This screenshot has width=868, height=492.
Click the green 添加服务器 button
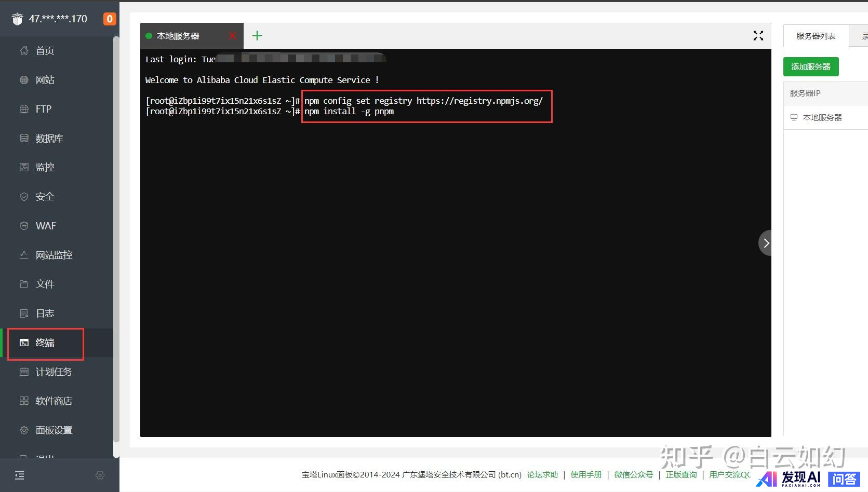point(810,67)
